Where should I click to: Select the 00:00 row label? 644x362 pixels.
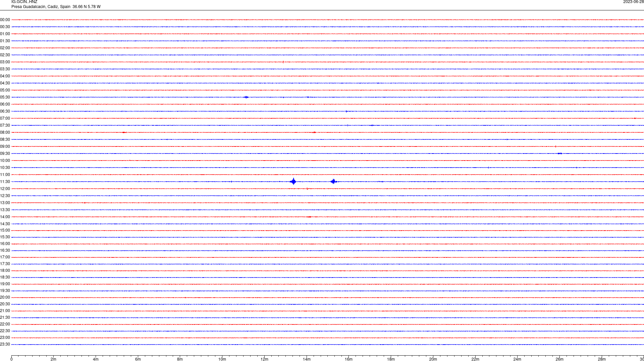[x=5, y=20]
